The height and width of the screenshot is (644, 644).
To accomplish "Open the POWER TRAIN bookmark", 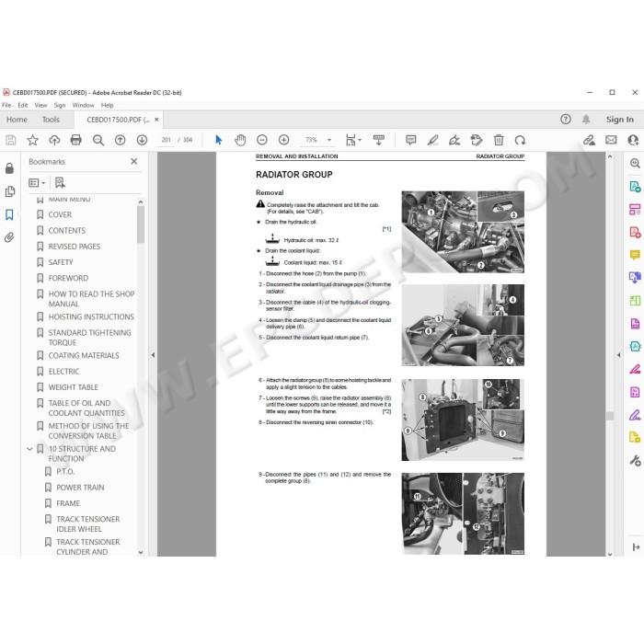I will pos(80,488).
